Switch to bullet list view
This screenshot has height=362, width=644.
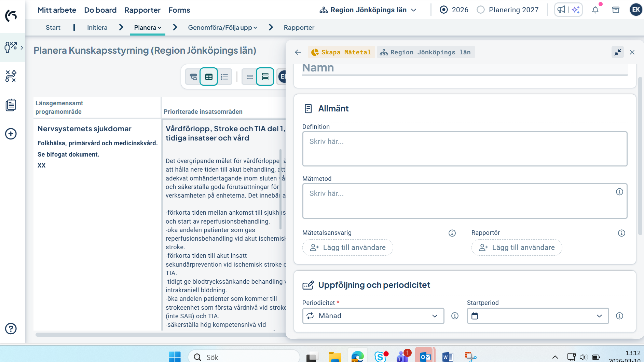(x=224, y=77)
